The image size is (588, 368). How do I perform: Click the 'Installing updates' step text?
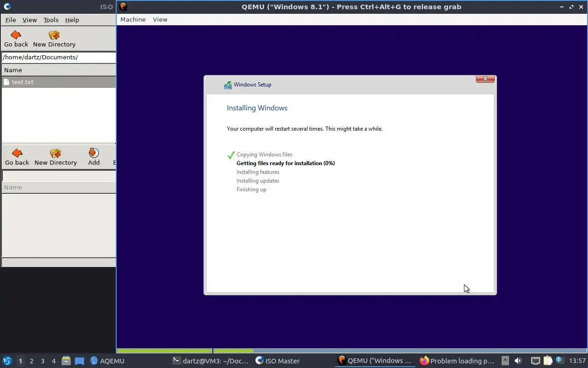258,181
